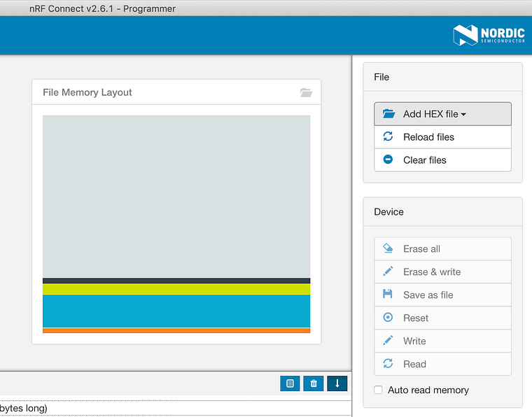
Task: Click the eraser icon beside Erase all
Action: click(388, 248)
